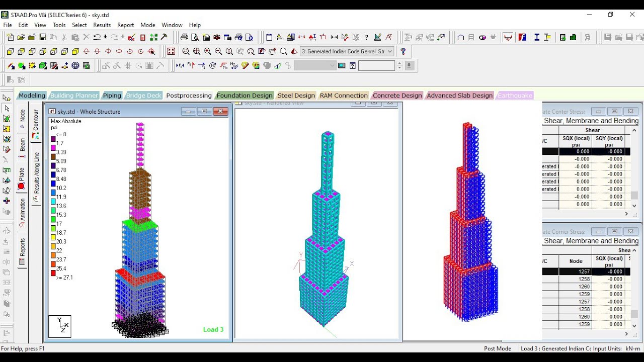644x362 pixels.
Task: Click the Zoom Window magnifier icon
Action: (186, 51)
